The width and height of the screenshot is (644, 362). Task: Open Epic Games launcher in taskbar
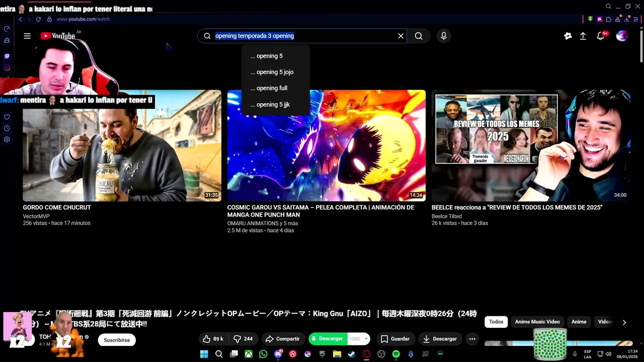click(x=322, y=354)
